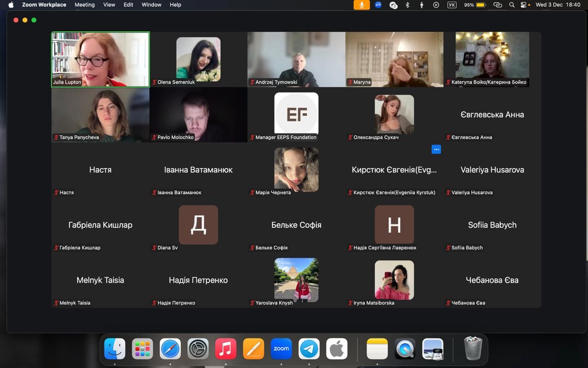Click the large name Melnyk Taisia
This screenshot has height=368, width=588.
tap(100, 280)
